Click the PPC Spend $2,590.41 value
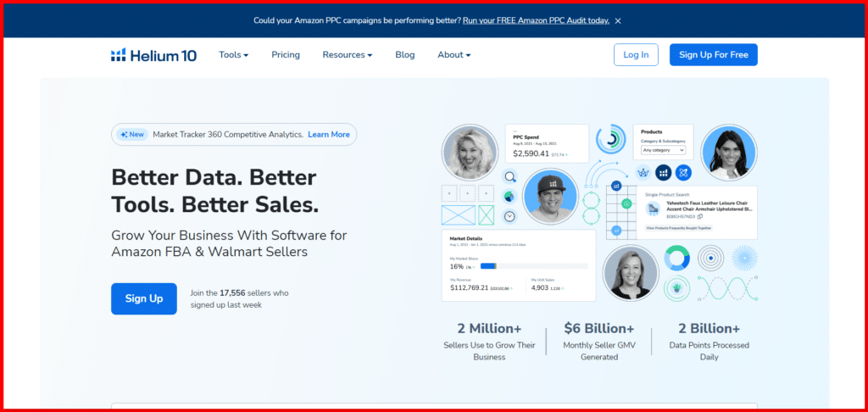This screenshot has width=868, height=412. [531, 153]
